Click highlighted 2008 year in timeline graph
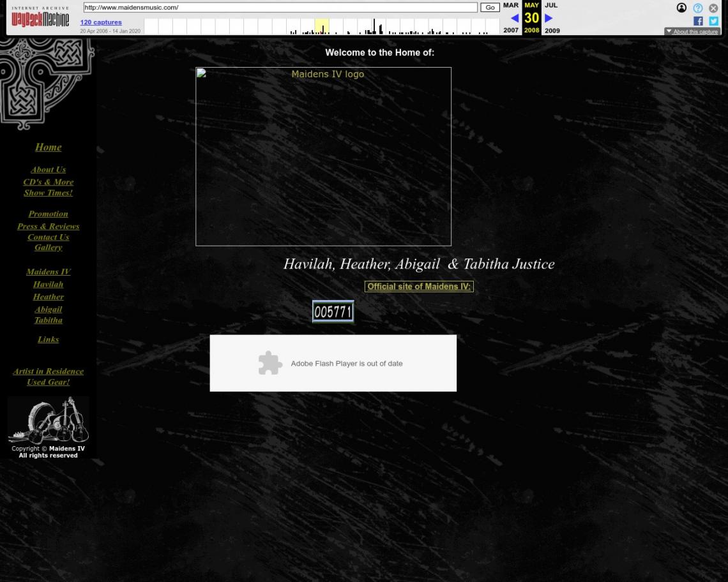 tap(322, 26)
